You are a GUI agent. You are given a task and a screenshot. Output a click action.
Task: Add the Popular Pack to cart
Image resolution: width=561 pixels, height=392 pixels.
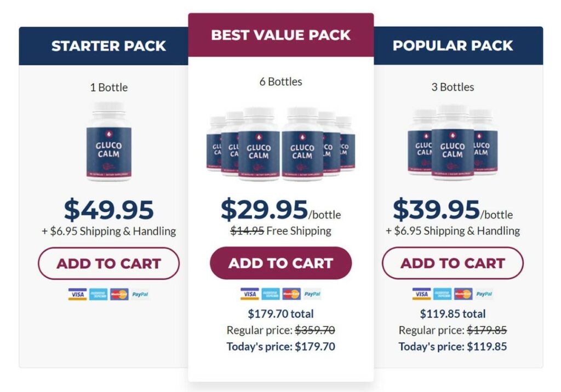coord(453,263)
